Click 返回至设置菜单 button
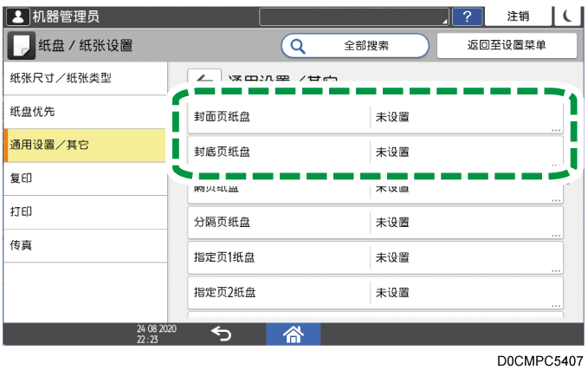Image resolution: width=588 pixels, height=370 pixels. point(507,45)
